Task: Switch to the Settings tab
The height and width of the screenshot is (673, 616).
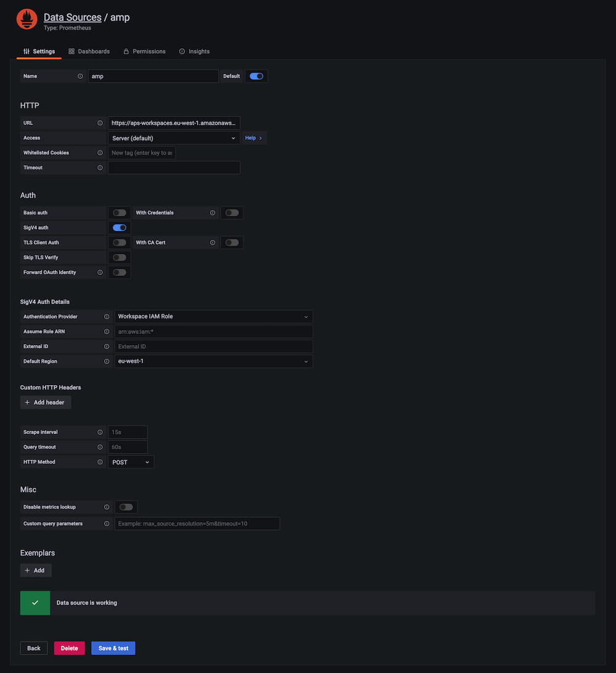Action: point(39,52)
